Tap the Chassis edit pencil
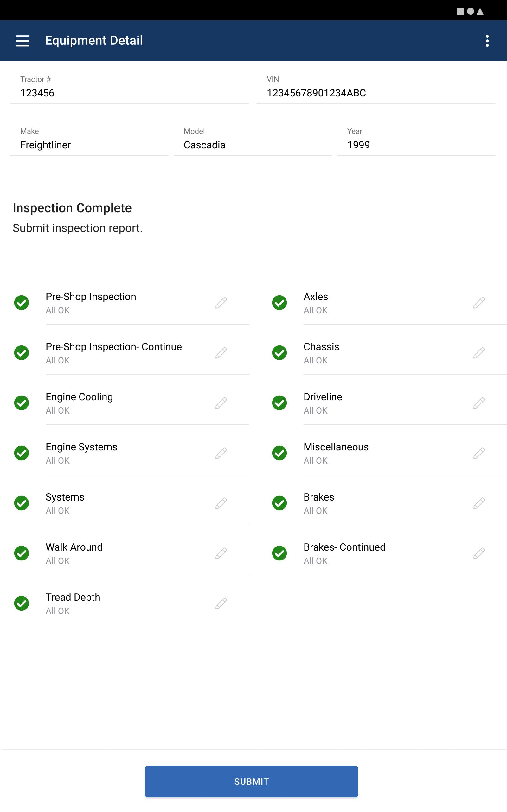This screenshot has width=507, height=812. click(479, 353)
